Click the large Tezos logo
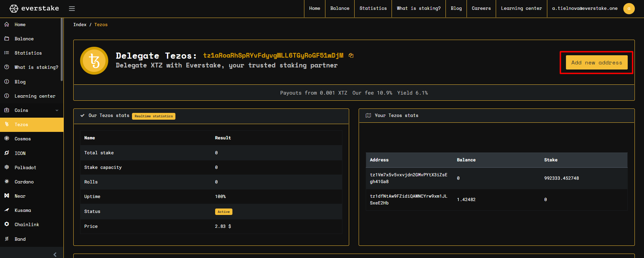This screenshot has width=644, height=258. tap(94, 61)
